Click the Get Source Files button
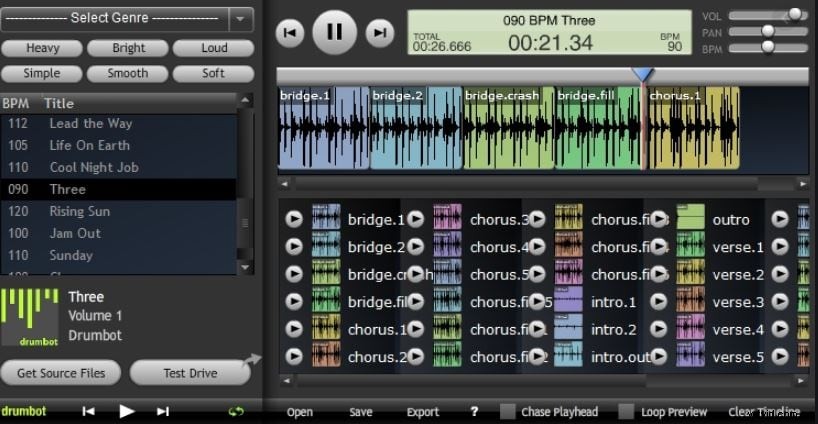This screenshot has height=424, width=818. [x=61, y=373]
